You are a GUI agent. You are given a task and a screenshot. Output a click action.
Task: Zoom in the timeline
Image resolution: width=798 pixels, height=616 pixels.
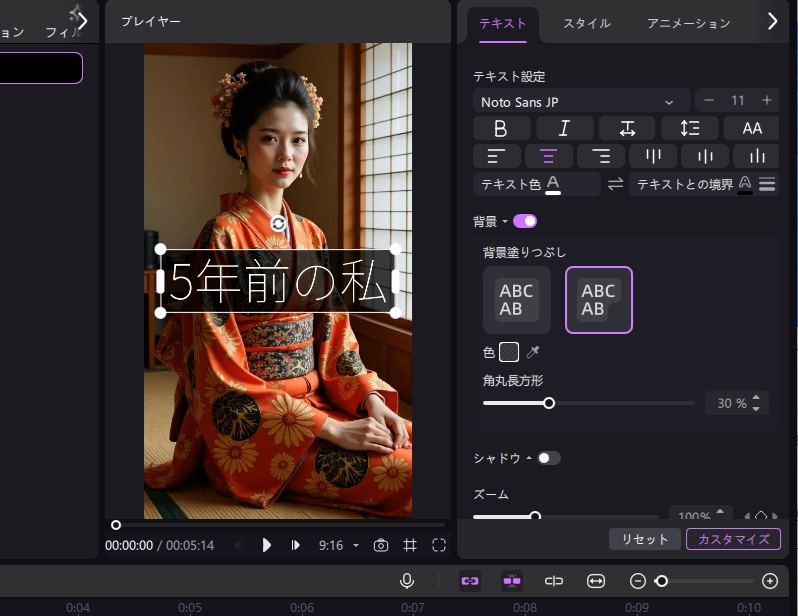(x=770, y=581)
